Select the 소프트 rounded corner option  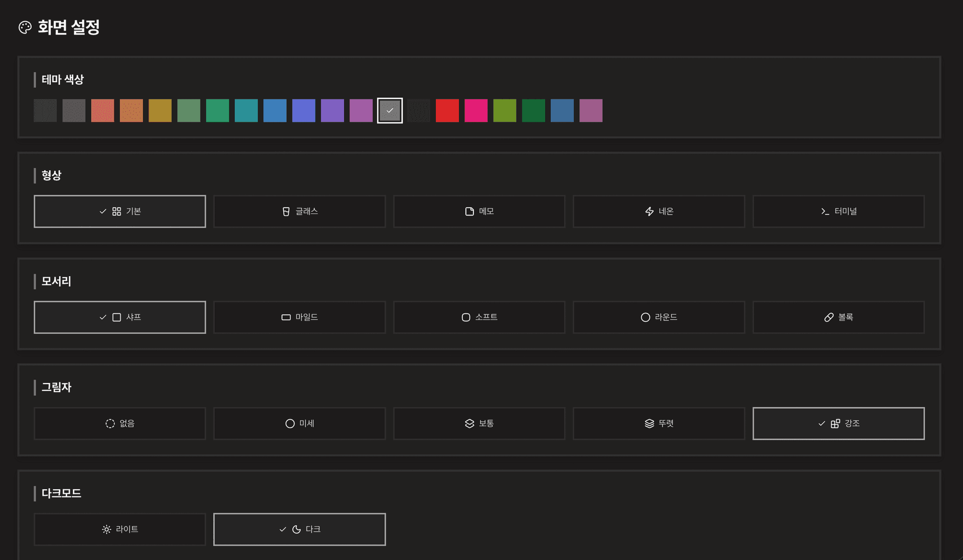[479, 317]
